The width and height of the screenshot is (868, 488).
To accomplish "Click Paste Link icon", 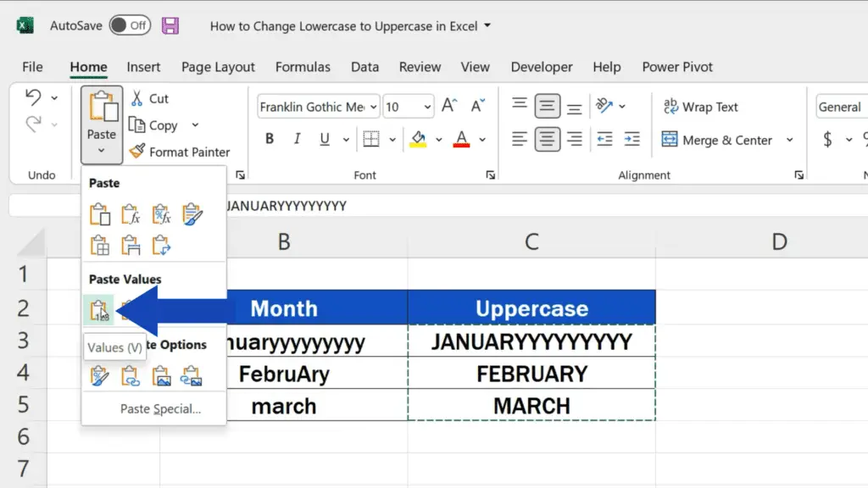I will [131, 376].
